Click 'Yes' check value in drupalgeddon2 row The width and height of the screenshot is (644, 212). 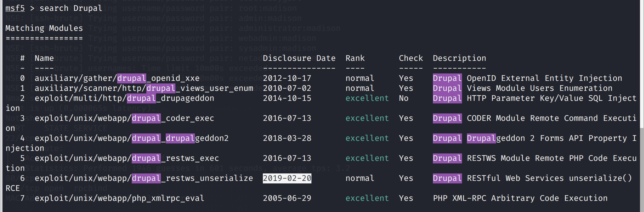click(x=406, y=138)
